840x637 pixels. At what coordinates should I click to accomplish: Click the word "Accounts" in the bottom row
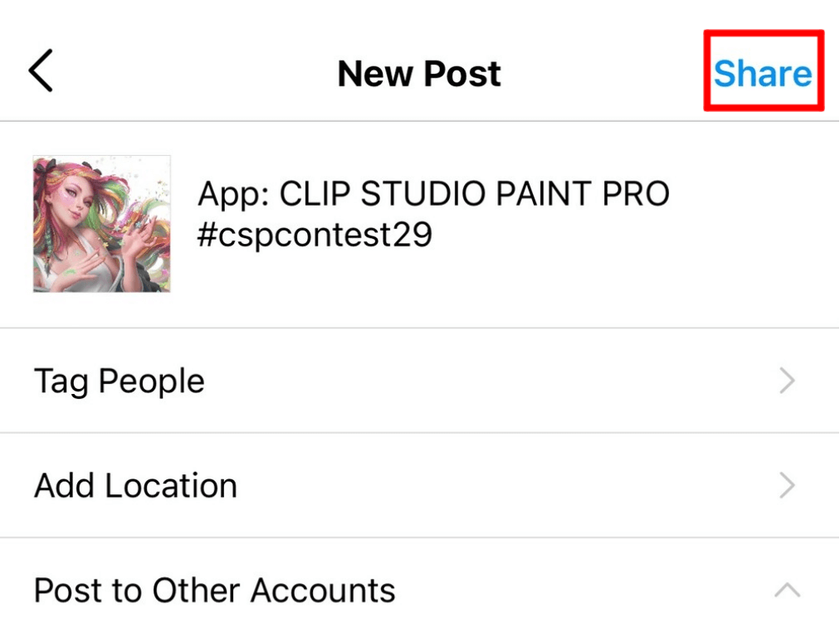[323, 591]
